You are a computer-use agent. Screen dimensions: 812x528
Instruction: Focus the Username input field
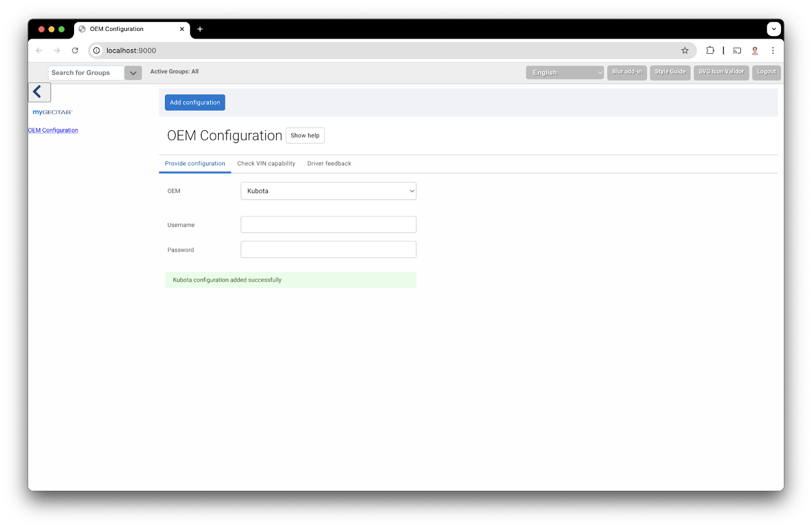pos(328,225)
